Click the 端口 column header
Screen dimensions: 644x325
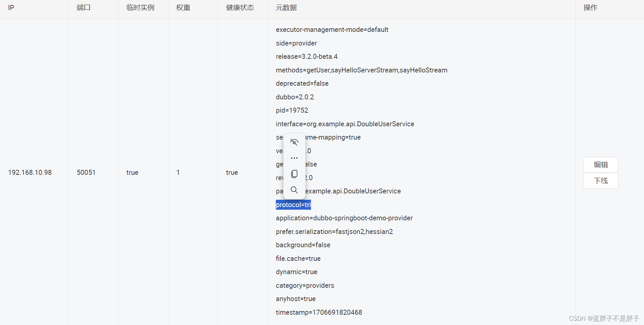coord(84,8)
